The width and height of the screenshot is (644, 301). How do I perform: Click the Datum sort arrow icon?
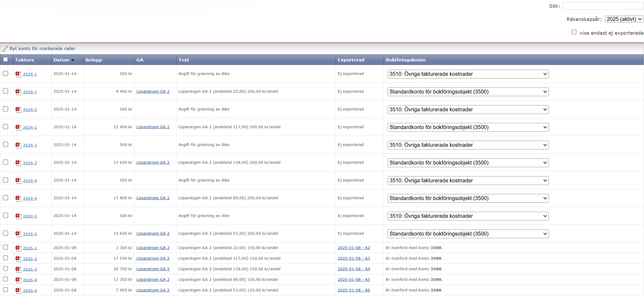pyautogui.click(x=73, y=60)
